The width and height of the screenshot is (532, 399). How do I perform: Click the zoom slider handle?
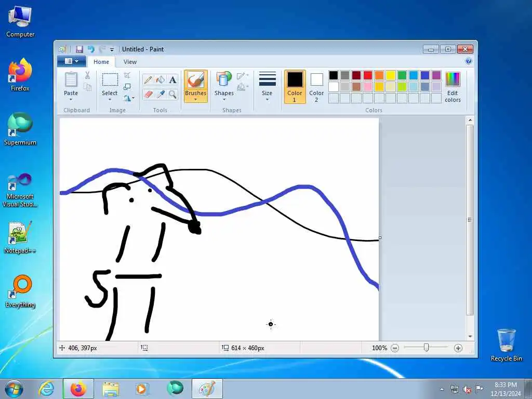coord(426,348)
